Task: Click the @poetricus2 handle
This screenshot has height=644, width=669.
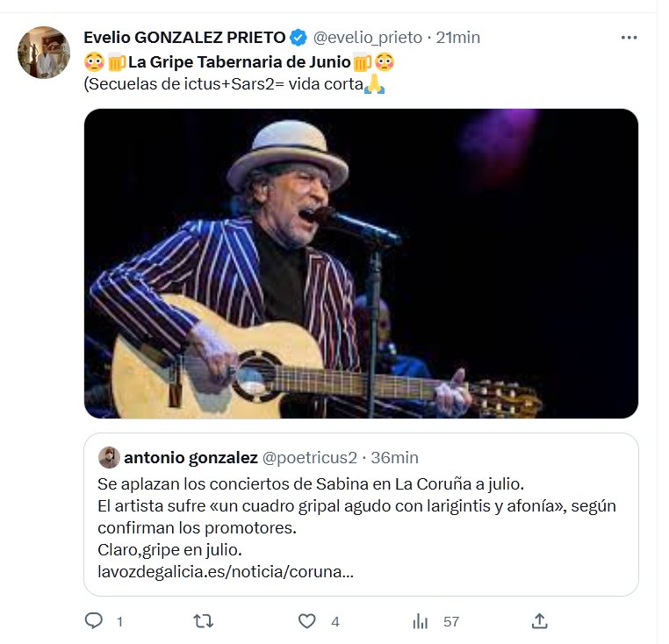Action: tap(311, 457)
